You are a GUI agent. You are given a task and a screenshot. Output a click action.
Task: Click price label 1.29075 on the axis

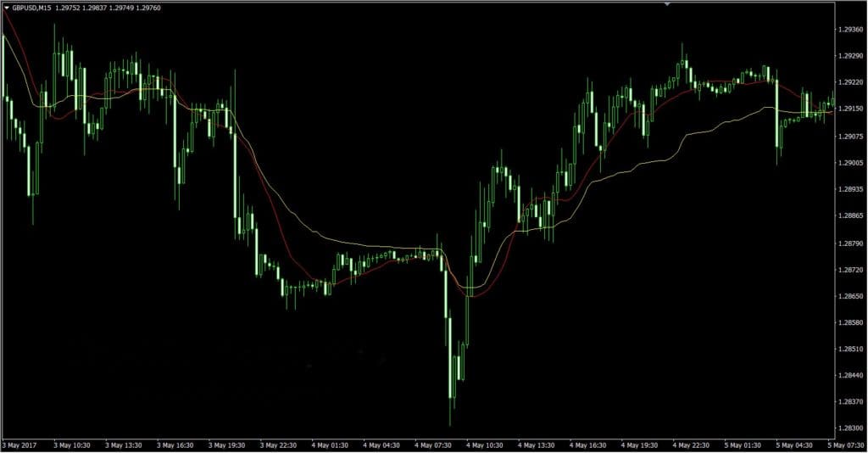pyautogui.click(x=851, y=136)
